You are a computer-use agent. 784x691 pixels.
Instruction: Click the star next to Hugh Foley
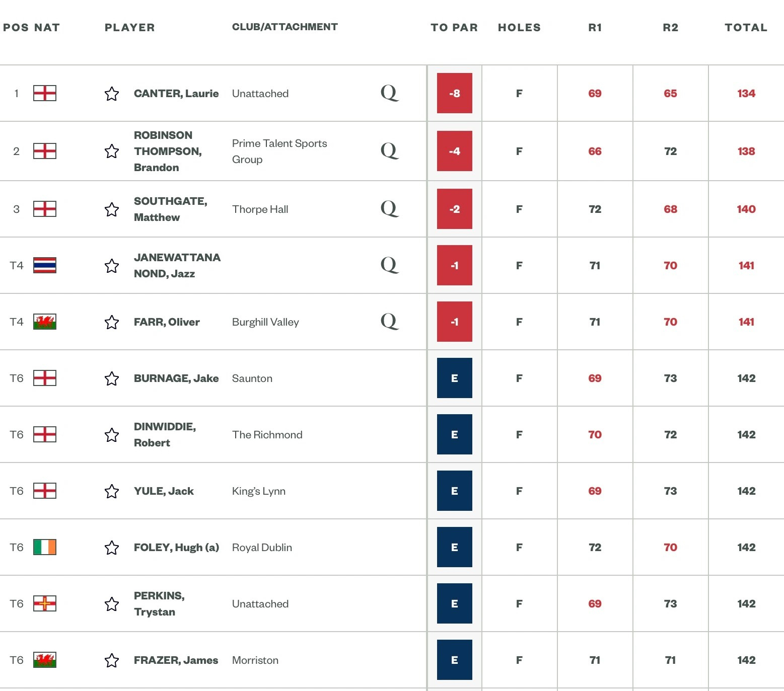(112, 548)
